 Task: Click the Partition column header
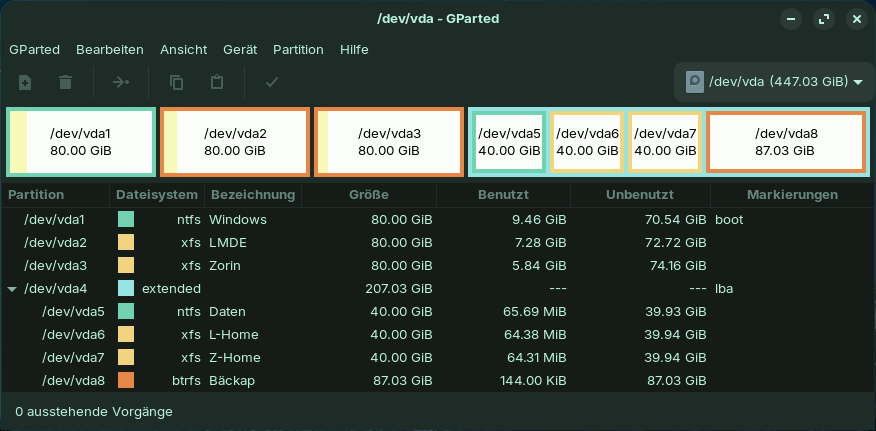(x=55, y=195)
